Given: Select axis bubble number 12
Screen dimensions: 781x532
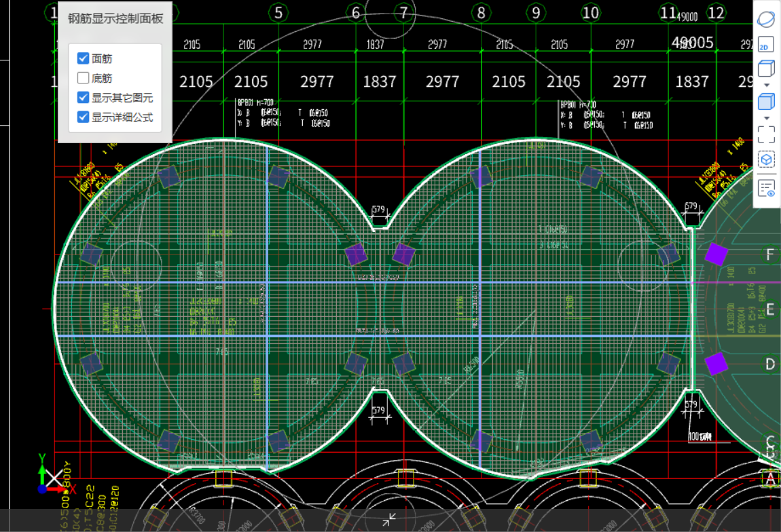Looking at the screenshot, I should [716, 12].
